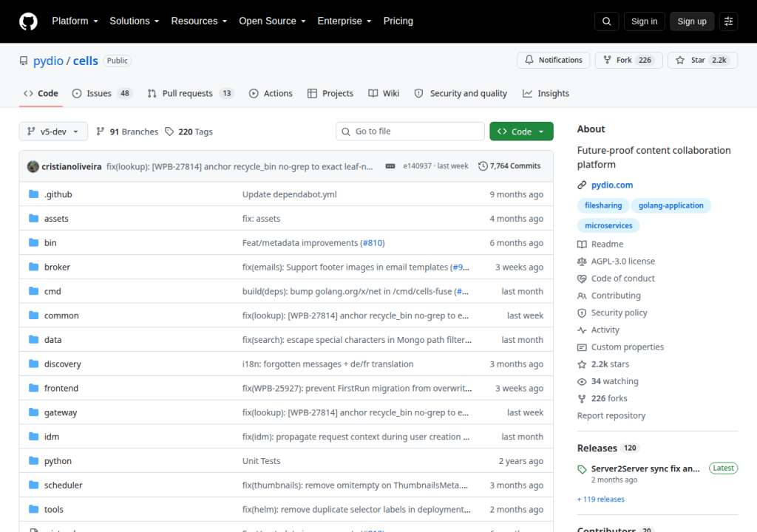Expand commit message ellipsis icon
The image size is (757, 532).
coord(390,166)
